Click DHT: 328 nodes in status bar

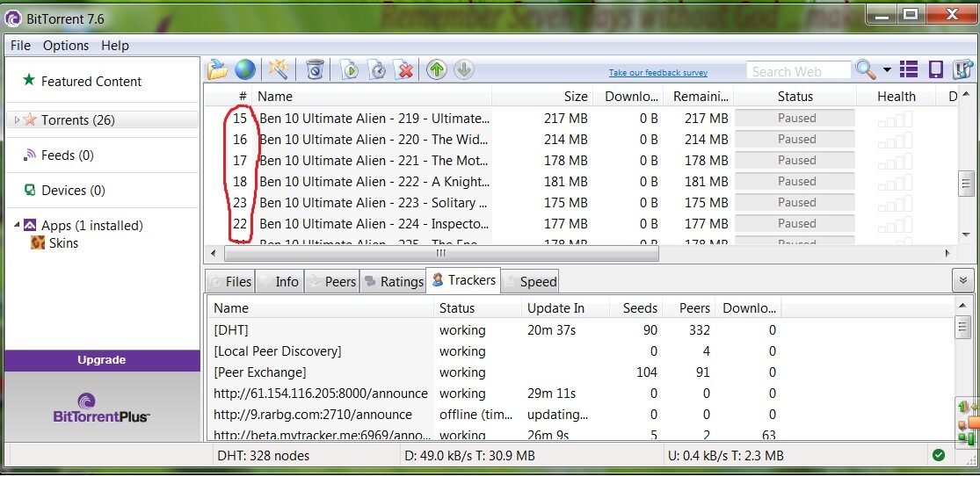point(263,456)
